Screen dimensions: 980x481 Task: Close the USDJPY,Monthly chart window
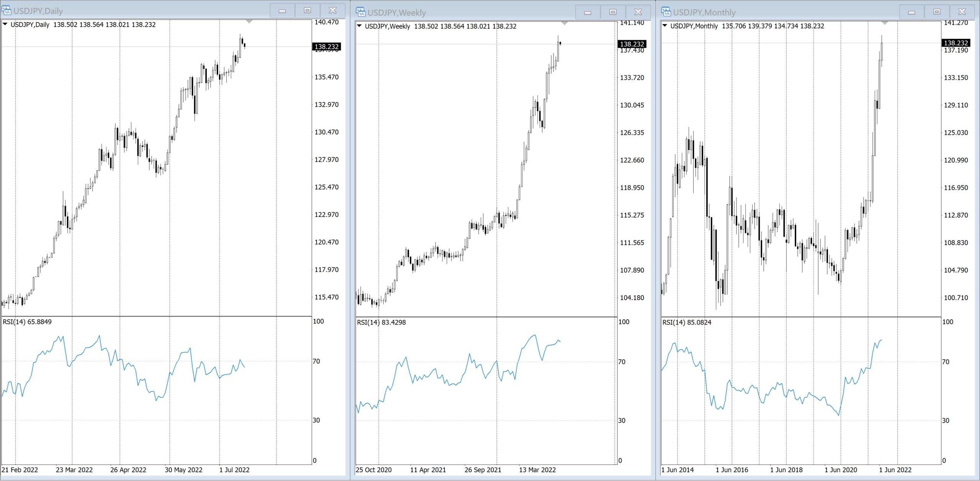pos(962,12)
